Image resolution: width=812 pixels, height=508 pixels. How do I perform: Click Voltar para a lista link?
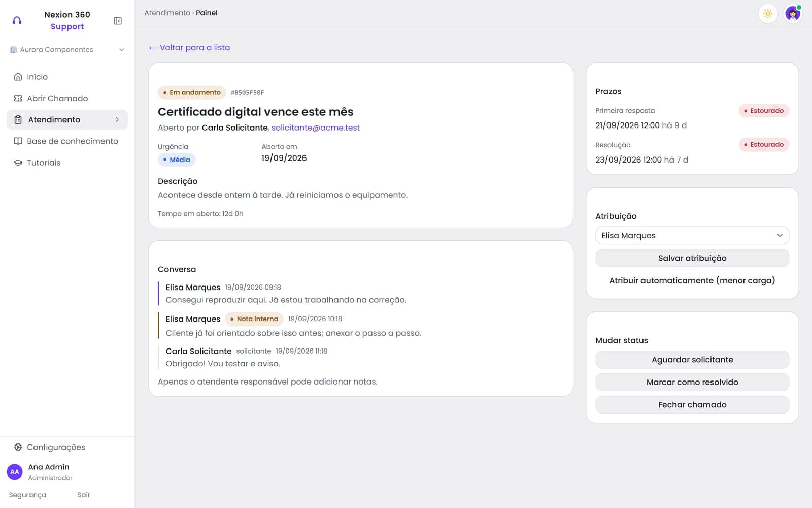[189, 47]
